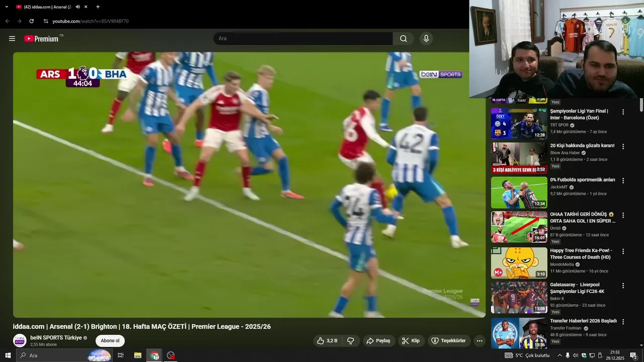Like the video (3,2 B)

(327, 341)
